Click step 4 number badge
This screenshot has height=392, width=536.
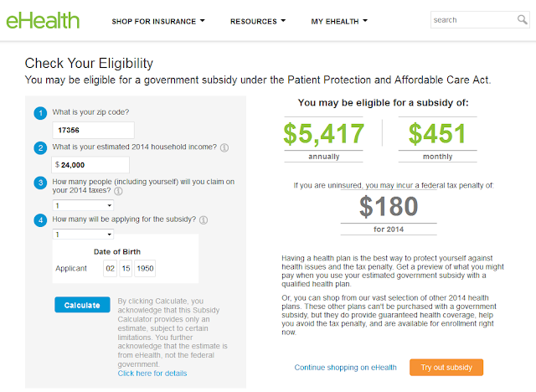pyautogui.click(x=40, y=220)
